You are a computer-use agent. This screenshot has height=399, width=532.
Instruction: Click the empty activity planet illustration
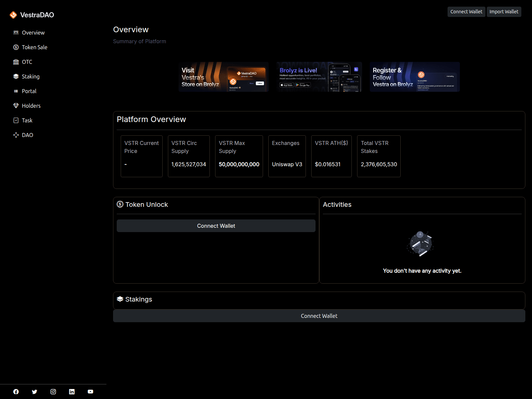420,244
